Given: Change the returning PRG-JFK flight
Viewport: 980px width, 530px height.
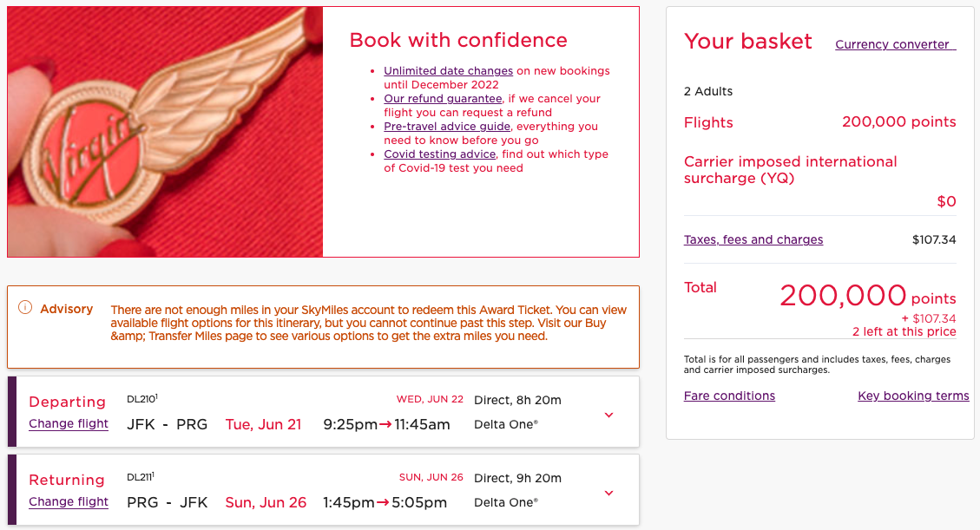Looking at the screenshot, I should [x=69, y=501].
